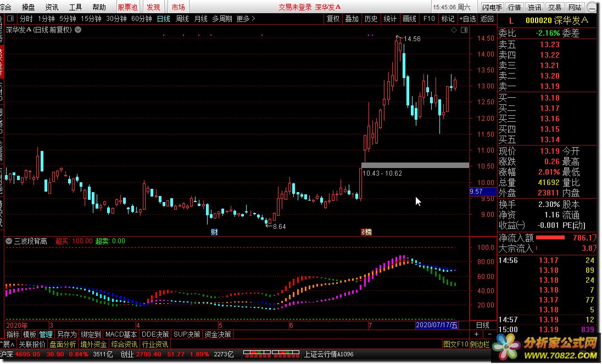Select 60分钟 period
Screen dimensions: 602x364
[x=141, y=19]
